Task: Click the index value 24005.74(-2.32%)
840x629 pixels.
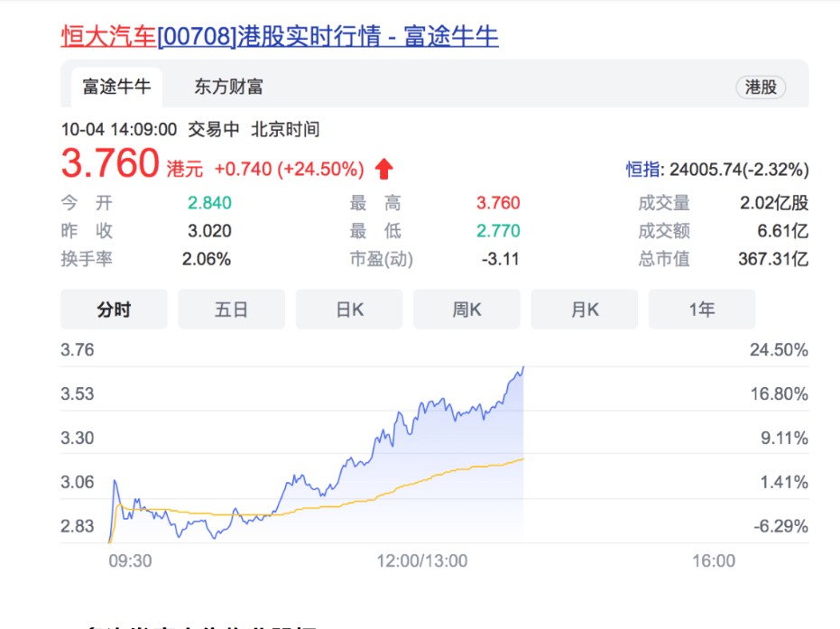Action: 739,170
